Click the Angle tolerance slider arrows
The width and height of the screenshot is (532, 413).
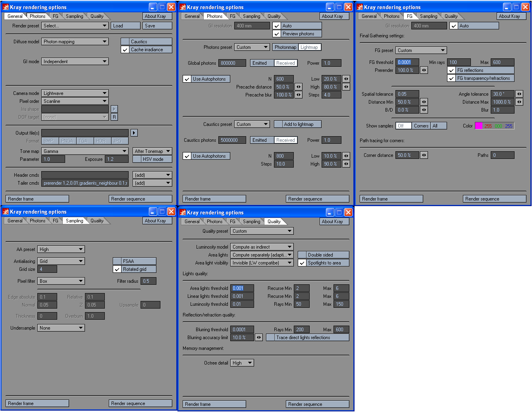tap(519, 94)
